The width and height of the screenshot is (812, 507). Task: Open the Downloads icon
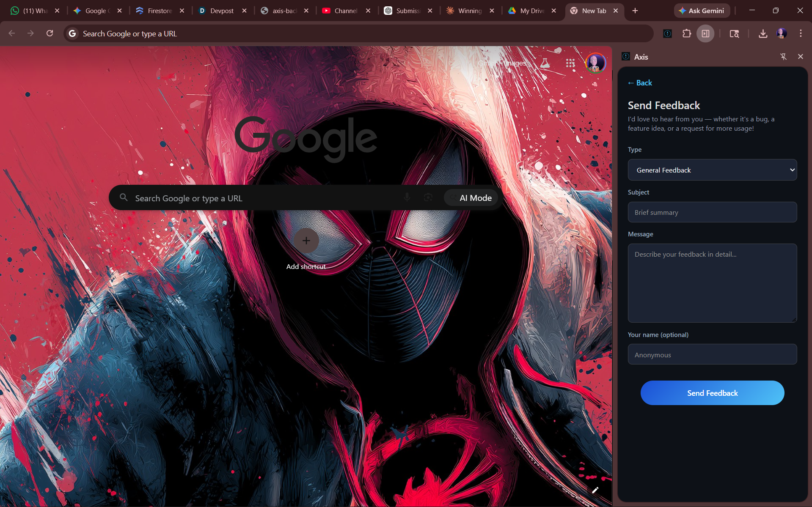point(763,33)
